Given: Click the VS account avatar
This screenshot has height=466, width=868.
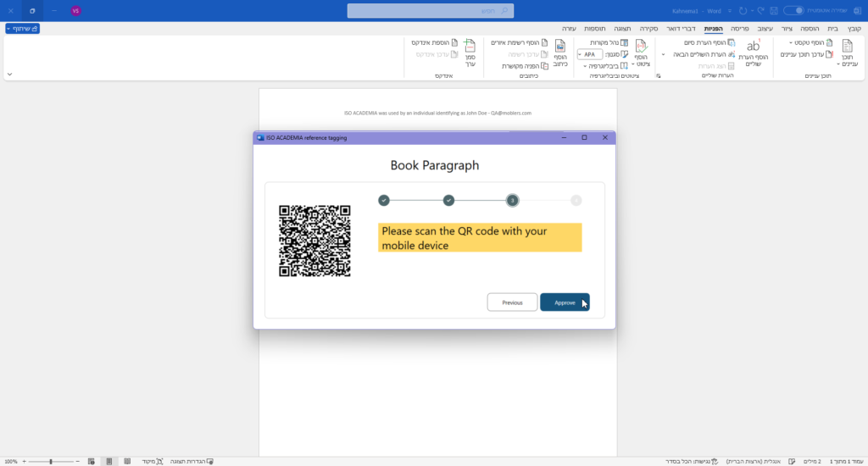Looking at the screenshot, I should click(x=75, y=10).
